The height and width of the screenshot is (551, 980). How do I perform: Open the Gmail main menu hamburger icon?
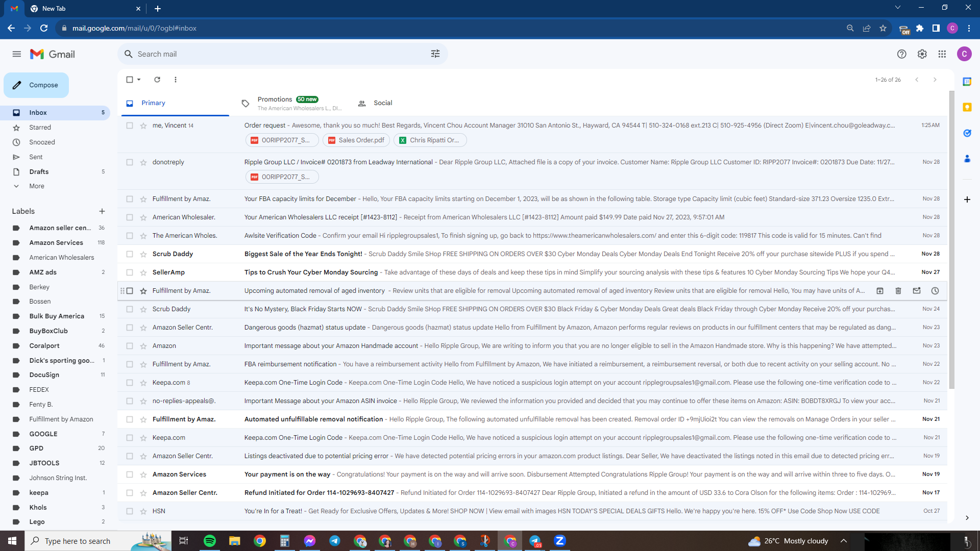coord(17,54)
